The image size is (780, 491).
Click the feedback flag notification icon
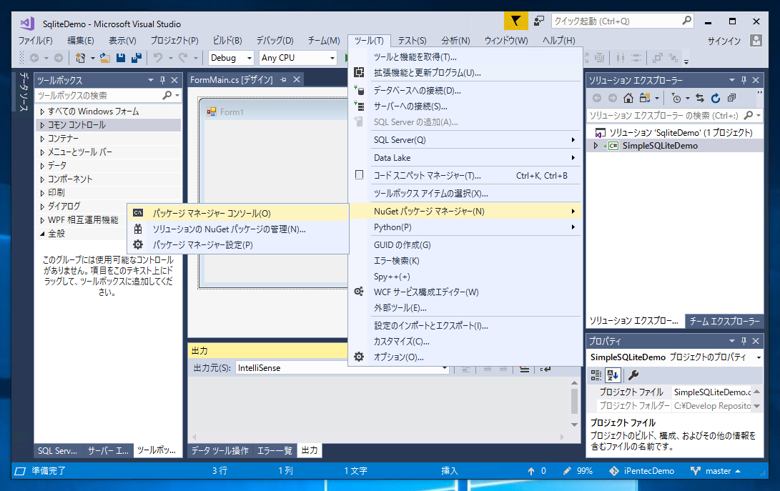click(515, 21)
